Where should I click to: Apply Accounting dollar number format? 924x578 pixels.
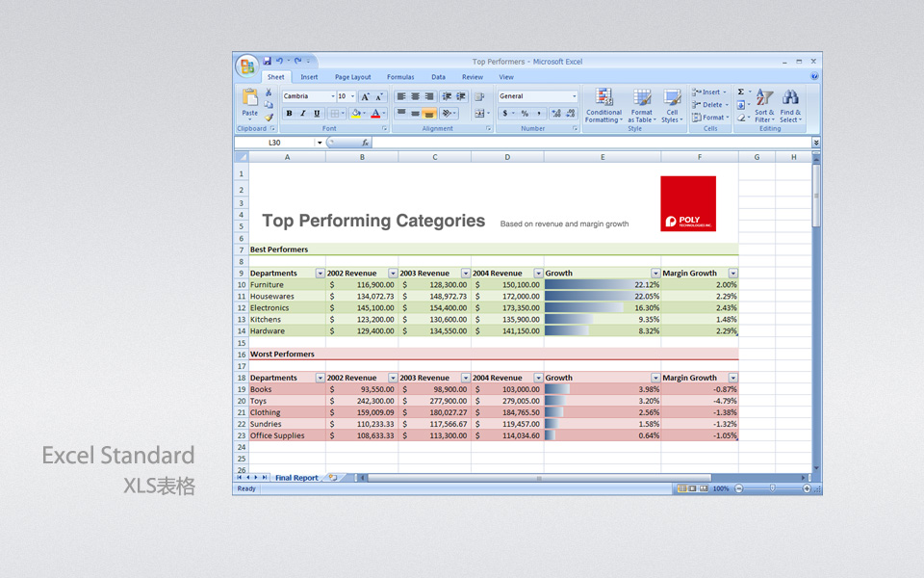pos(505,114)
